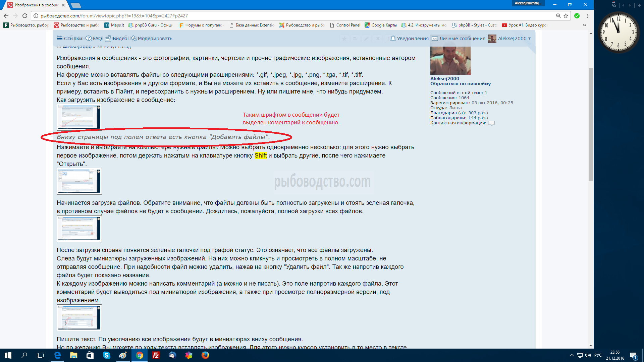
Task: Open the volume control in the tray
Action: 588,355
